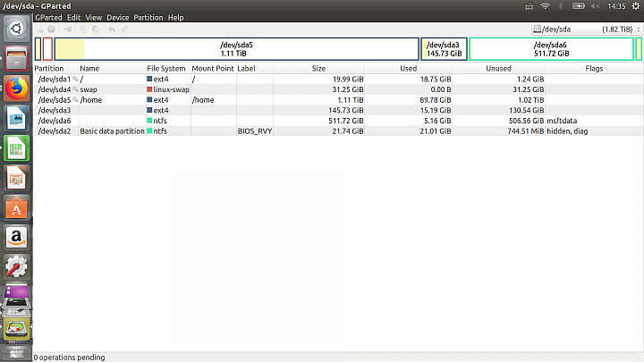Open the system session gear menu
This screenshot has height=362, width=644.
[x=635, y=6]
